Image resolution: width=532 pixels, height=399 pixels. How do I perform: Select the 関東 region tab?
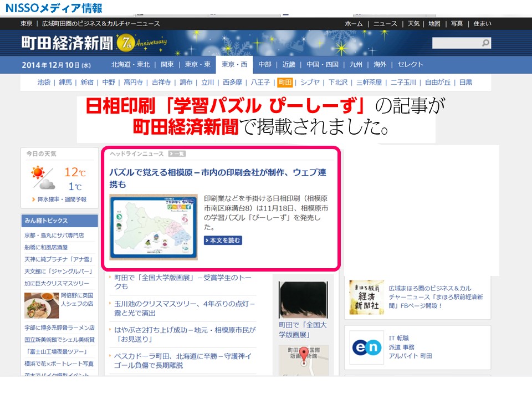[167, 64]
